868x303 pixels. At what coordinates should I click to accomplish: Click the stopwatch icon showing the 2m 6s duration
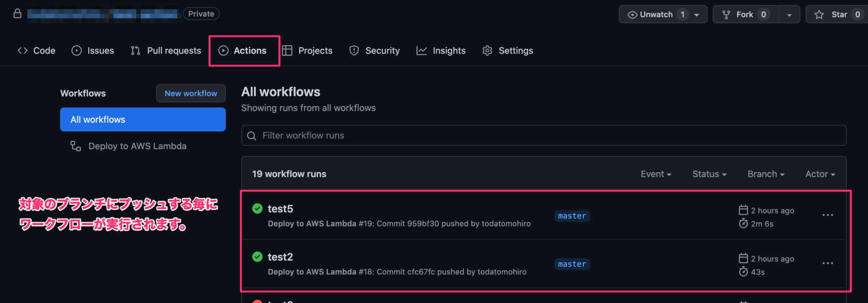(744, 224)
